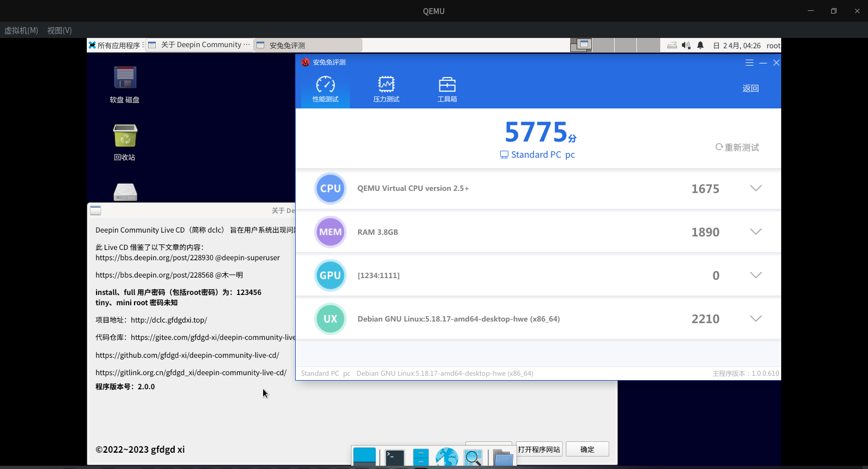Click the 重新测试 retest button
This screenshot has height=469, width=868.
tap(737, 147)
